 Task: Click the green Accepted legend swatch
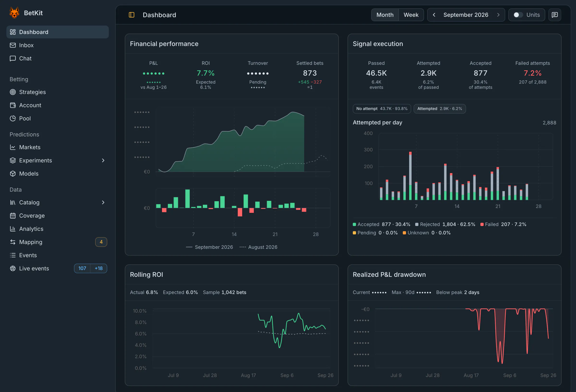coord(354,225)
